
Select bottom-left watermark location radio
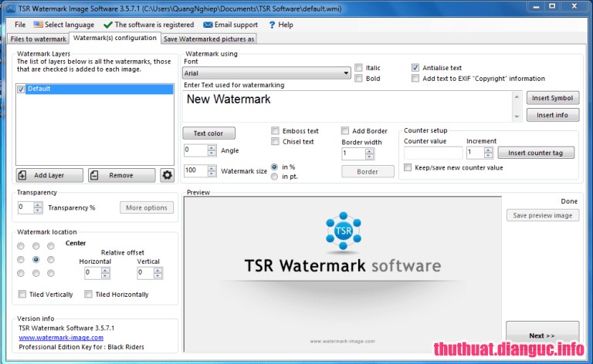[x=21, y=273]
